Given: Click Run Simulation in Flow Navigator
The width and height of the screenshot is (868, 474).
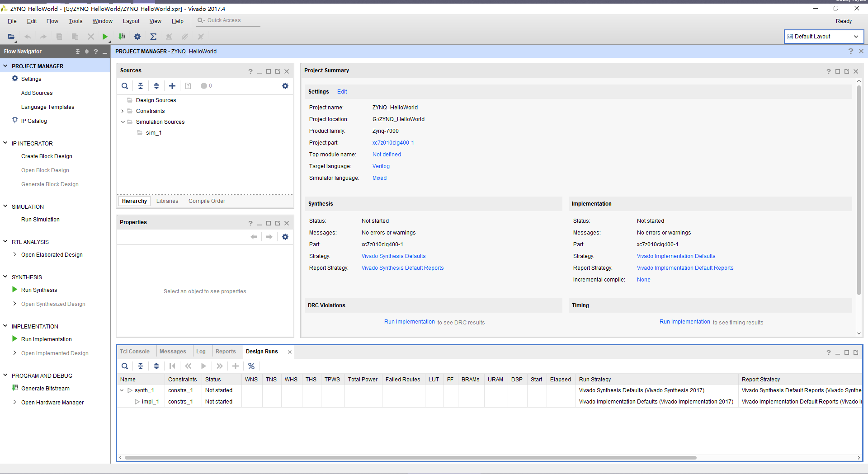Looking at the screenshot, I should (40, 220).
